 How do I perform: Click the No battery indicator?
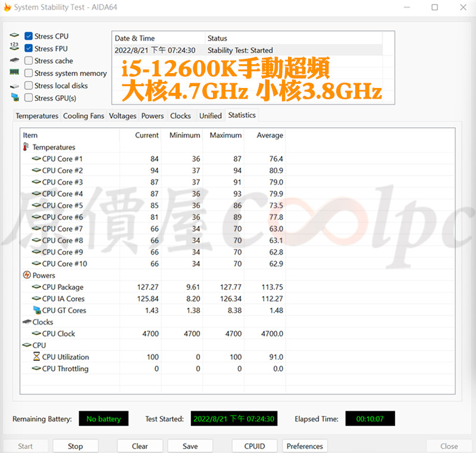coord(104,419)
